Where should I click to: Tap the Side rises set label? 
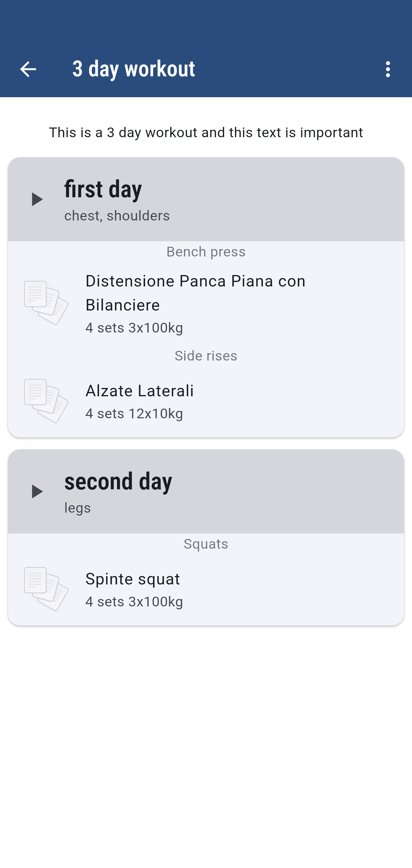206,356
